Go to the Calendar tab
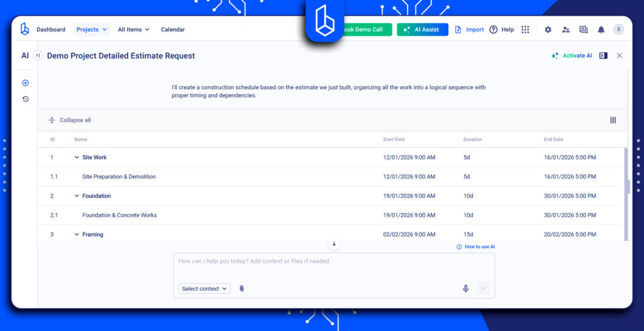Viewport: 644px width, 331px height. click(172, 30)
